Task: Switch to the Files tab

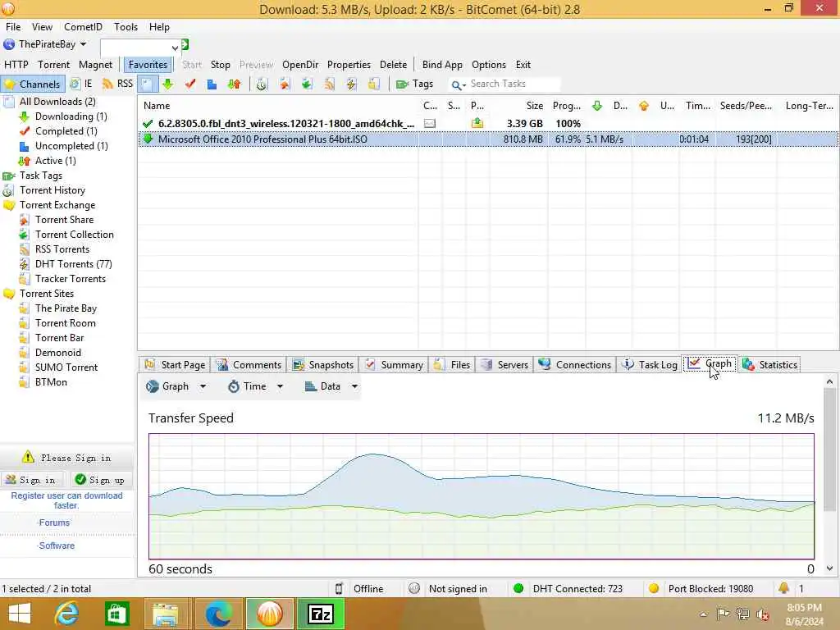Action: pyautogui.click(x=452, y=365)
